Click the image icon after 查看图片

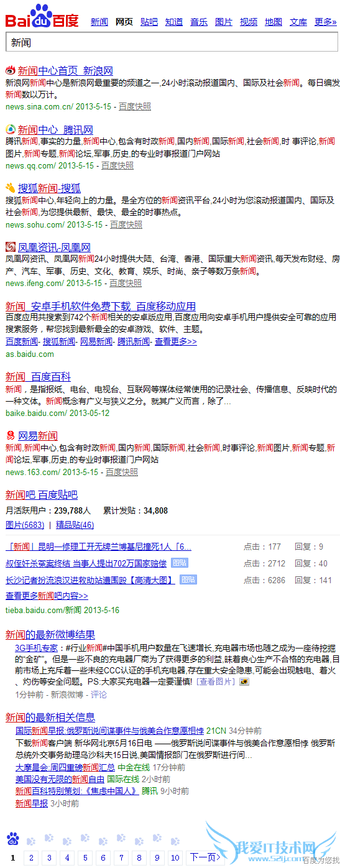click(245, 682)
